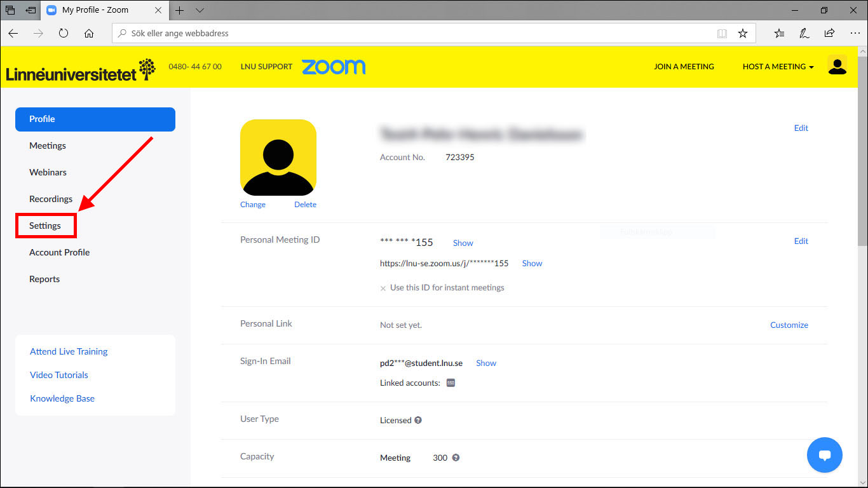Open Recordings in sidebar

click(x=51, y=199)
